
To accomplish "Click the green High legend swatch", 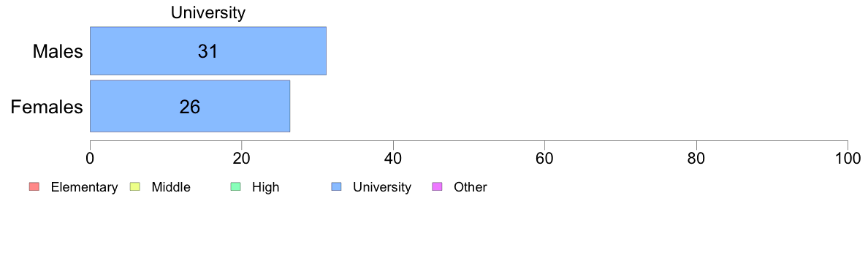I will click(x=235, y=187).
